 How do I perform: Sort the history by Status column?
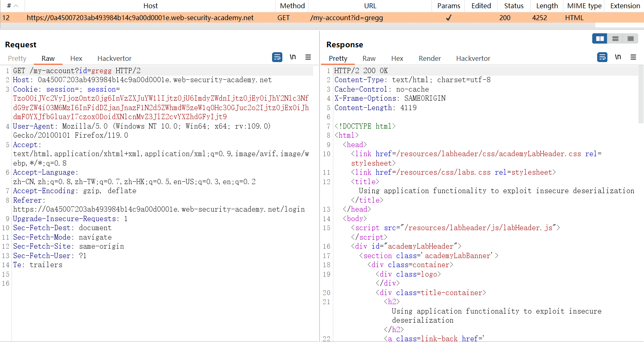[x=514, y=6]
